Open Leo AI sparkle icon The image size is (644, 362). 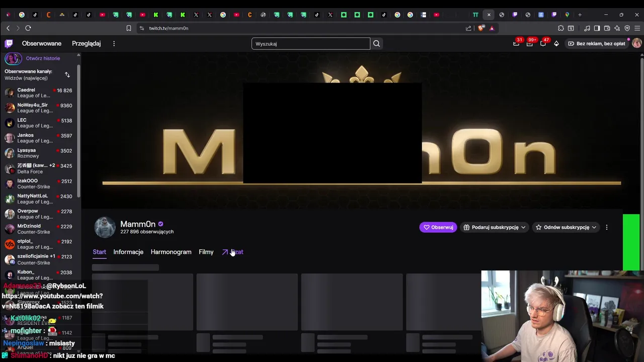pyautogui.click(x=617, y=28)
